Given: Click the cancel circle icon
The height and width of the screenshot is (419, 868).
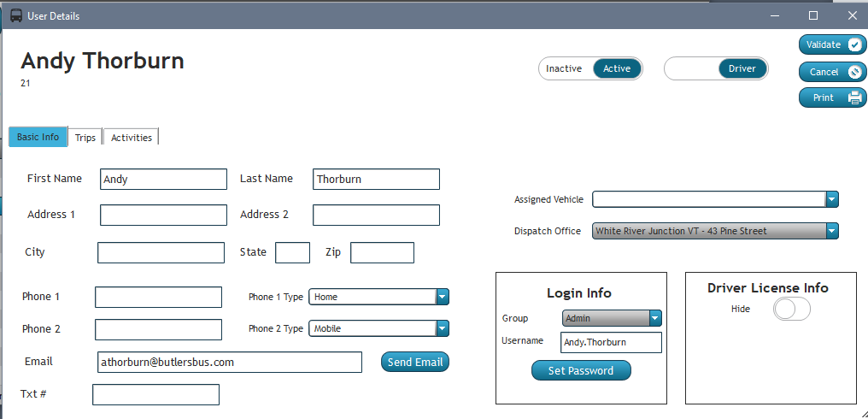Looking at the screenshot, I should pyautogui.click(x=854, y=73).
